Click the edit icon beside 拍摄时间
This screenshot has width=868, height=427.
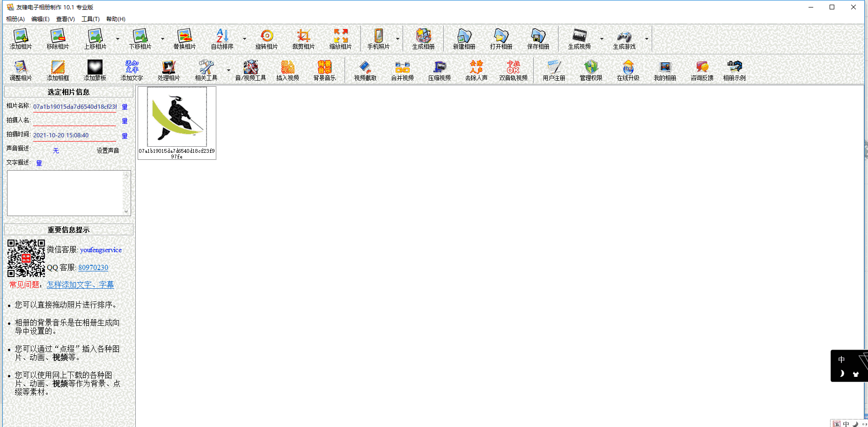pos(125,136)
